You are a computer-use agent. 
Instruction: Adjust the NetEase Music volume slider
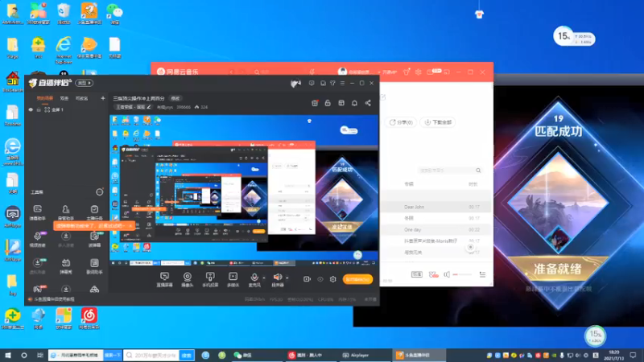tap(462, 274)
